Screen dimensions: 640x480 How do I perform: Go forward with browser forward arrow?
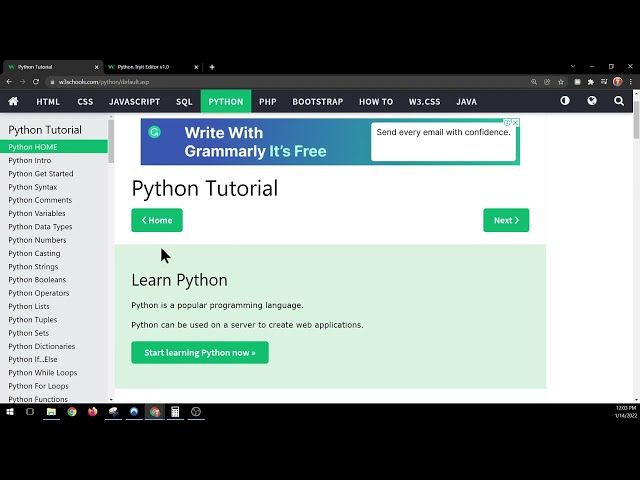[x=22, y=82]
